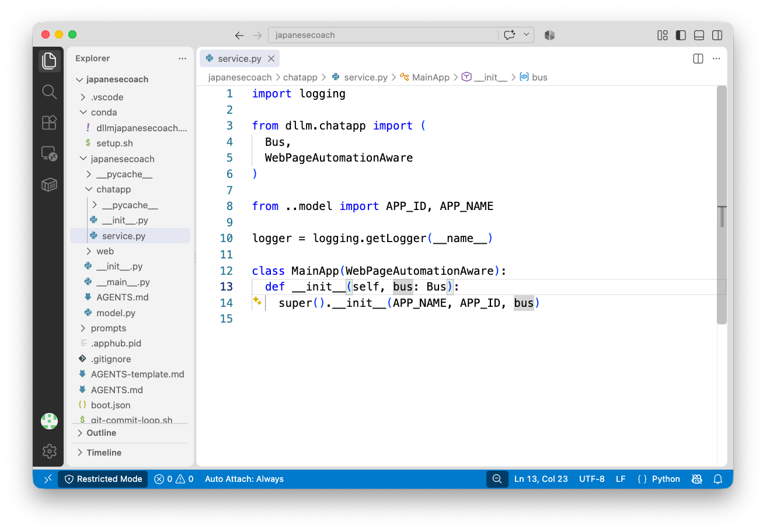Image resolution: width=766 pixels, height=532 pixels.
Task: Go forward with the right arrow
Action: pyautogui.click(x=257, y=35)
